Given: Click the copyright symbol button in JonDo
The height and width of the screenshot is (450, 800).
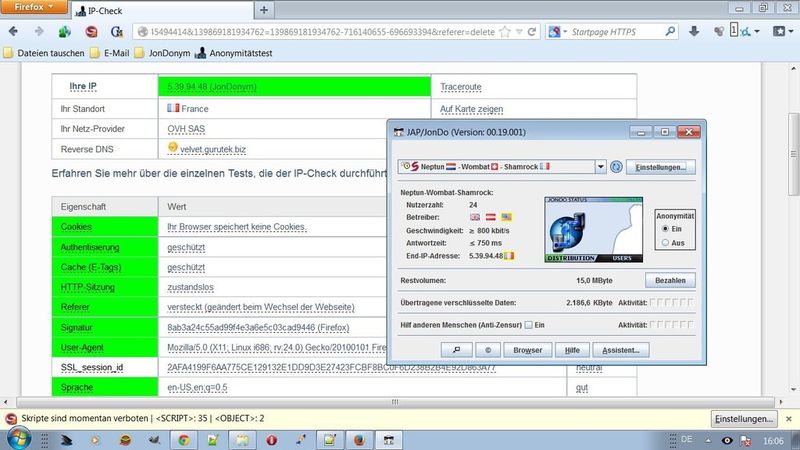Looking at the screenshot, I should pos(488,350).
